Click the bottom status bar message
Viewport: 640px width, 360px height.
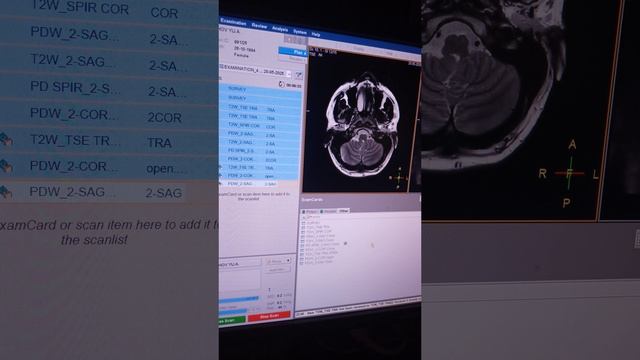pyautogui.click(x=358, y=308)
